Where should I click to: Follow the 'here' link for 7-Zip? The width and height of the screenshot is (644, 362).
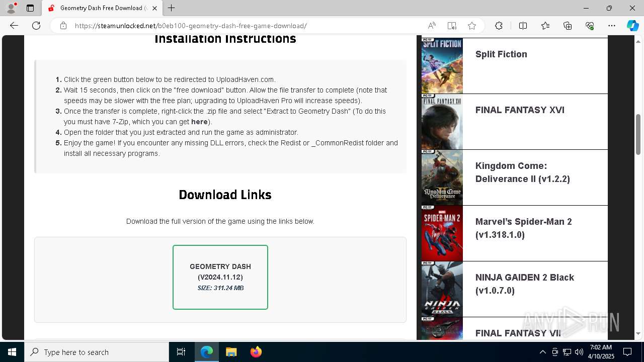pyautogui.click(x=199, y=122)
